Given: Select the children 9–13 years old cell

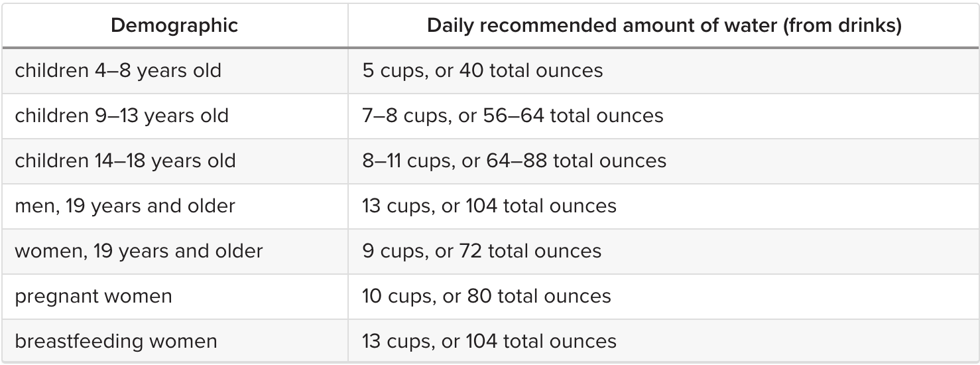Looking at the screenshot, I should 174,116.
